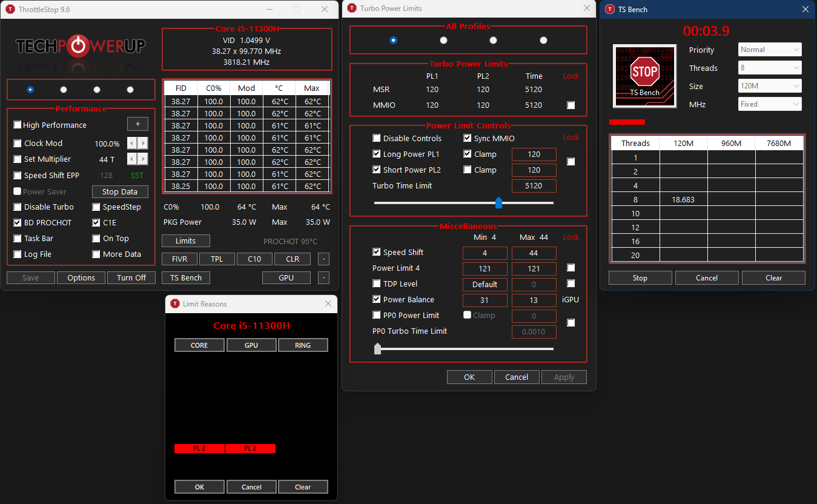Viewport: 817px width, 504px height.
Task: Open the MHz dropdown showing Fixed
Action: coord(770,104)
